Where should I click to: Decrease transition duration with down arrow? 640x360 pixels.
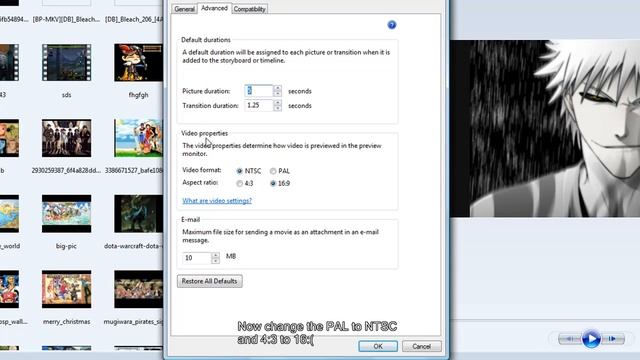tap(278, 108)
